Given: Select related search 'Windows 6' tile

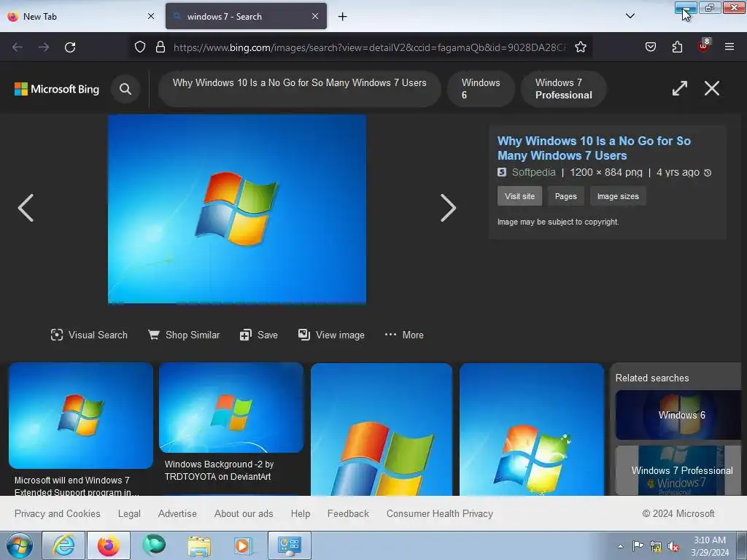Looking at the screenshot, I should click(x=678, y=415).
